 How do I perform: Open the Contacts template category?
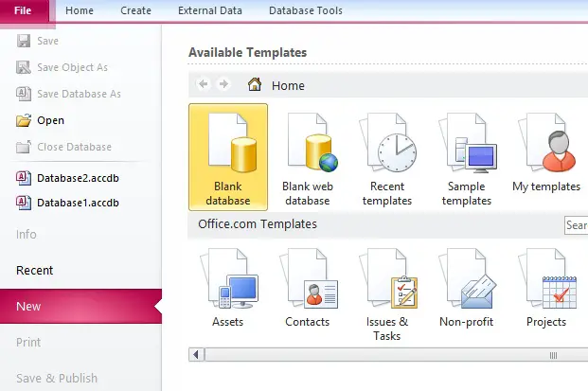pos(308,288)
